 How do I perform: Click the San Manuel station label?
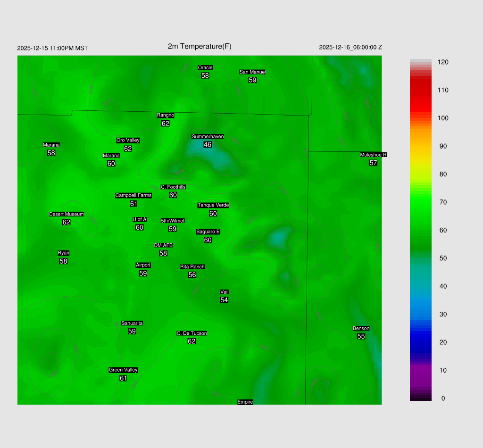[x=252, y=72]
